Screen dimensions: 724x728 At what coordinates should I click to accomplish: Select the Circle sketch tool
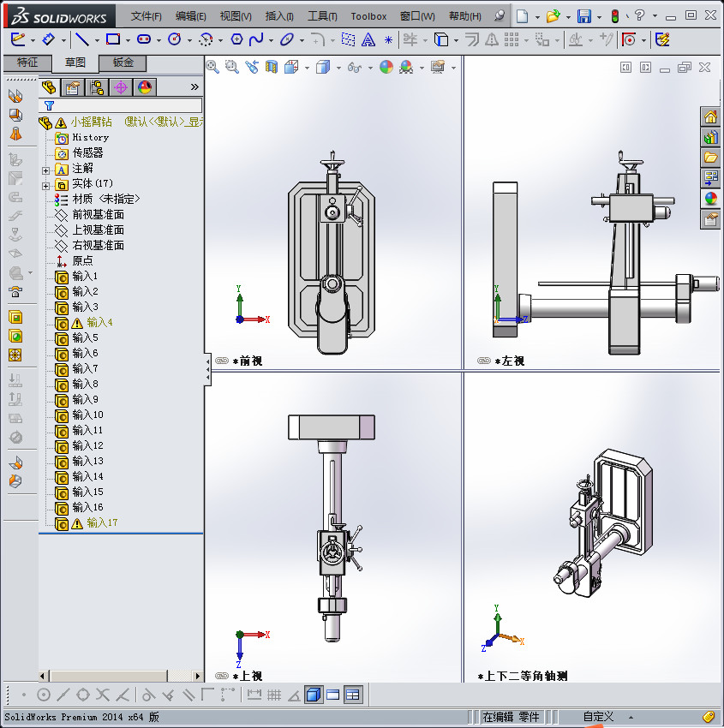click(x=175, y=40)
